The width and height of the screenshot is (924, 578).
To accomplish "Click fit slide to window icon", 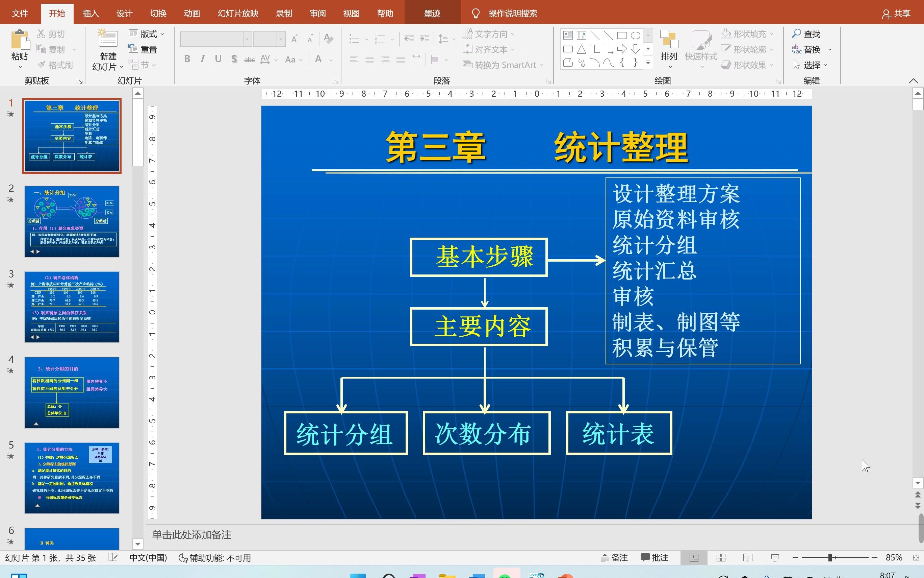I will pyautogui.click(x=916, y=558).
